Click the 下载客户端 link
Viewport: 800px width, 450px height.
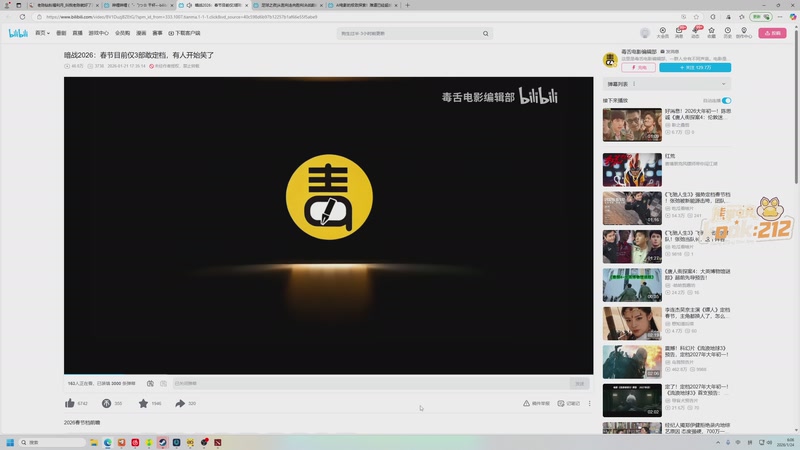coord(185,33)
